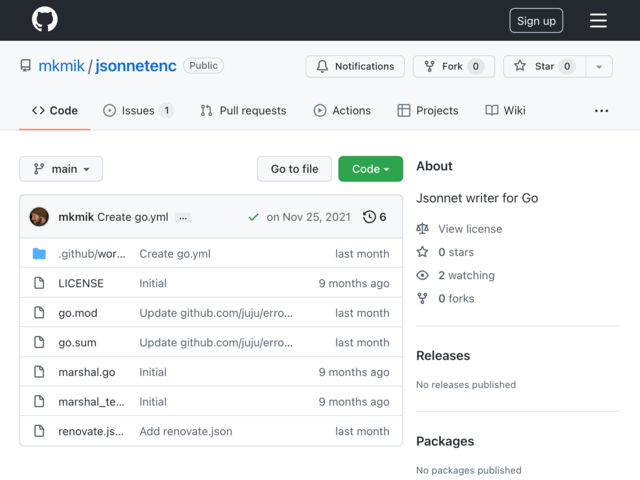Open the go.mod file
640x480 pixels.
tap(78, 313)
